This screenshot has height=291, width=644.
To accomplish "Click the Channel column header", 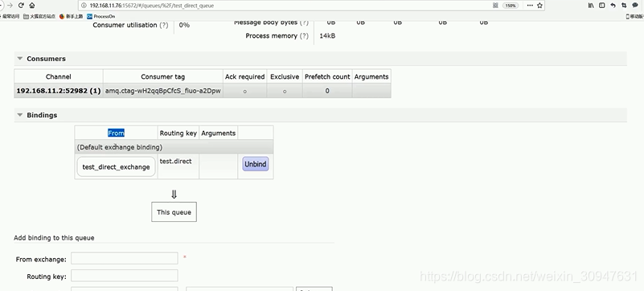I will point(59,76).
